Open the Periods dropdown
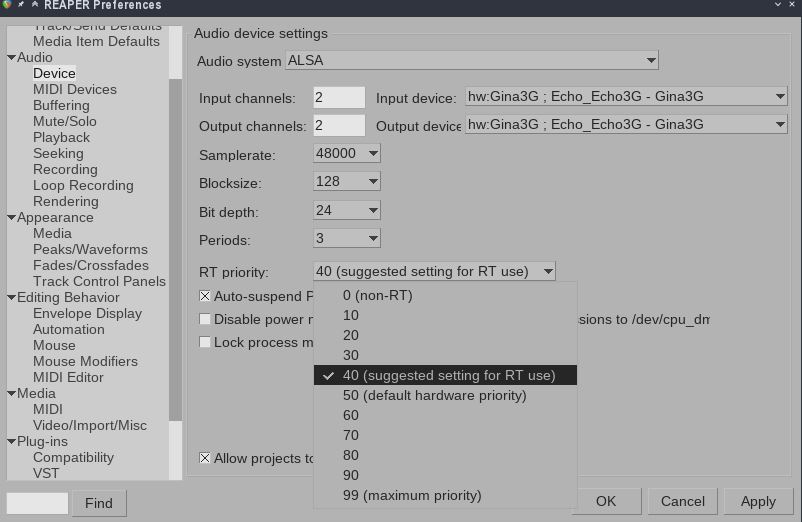The width and height of the screenshot is (802, 522). pos(347,238)
